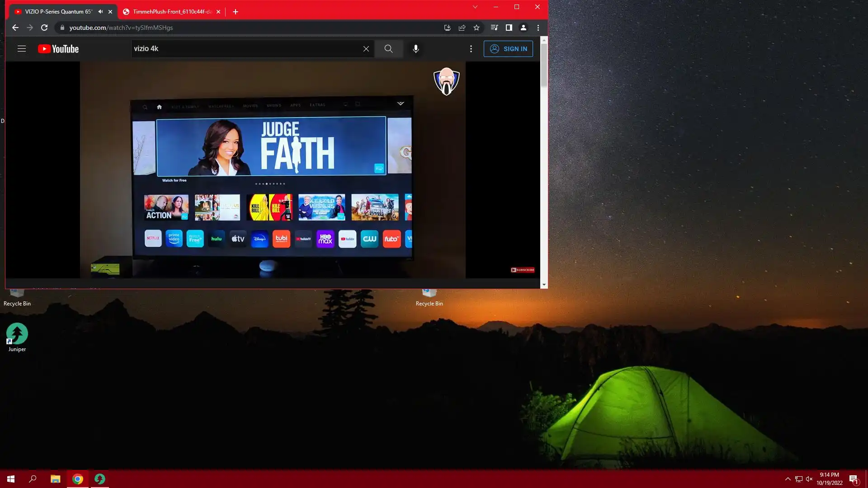868x488 pixels.
Task: Open Chrome three-dot menu
Action: (x=538, y=28)
